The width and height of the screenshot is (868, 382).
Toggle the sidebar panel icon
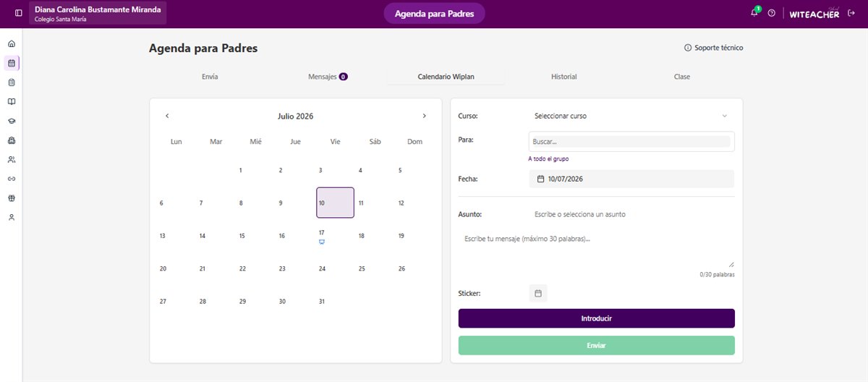point(19,13)
